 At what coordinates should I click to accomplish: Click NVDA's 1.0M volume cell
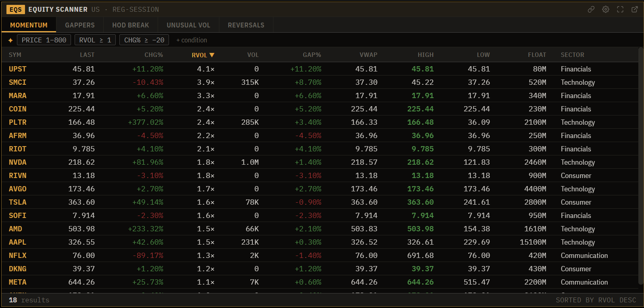click(250, 162)
